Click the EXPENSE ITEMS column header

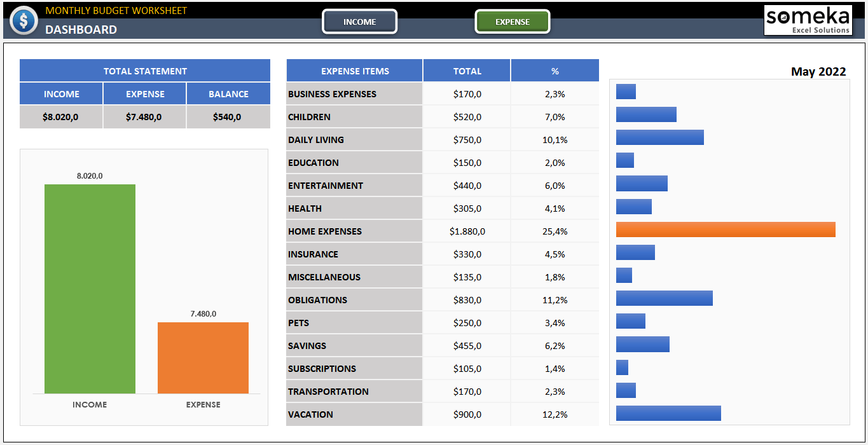coord(355,71)
